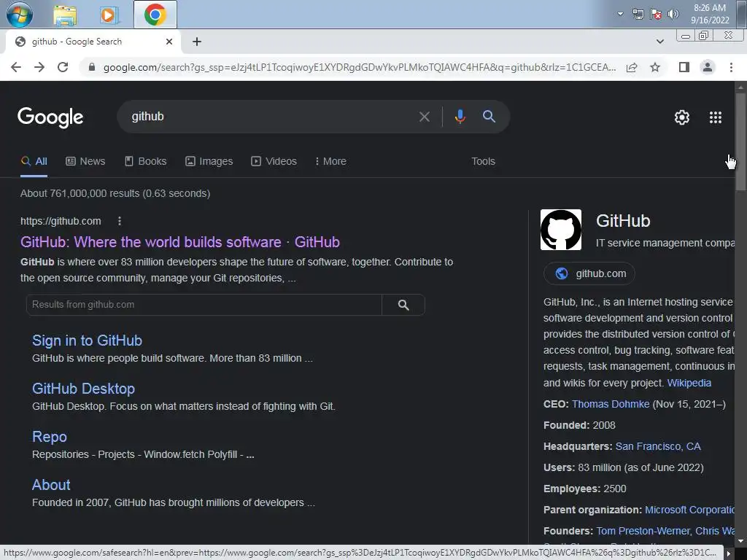Viewport: 747px width, 560px height.
Task: Focus the Results from github.com field
Action: click(x=204, y=305)
